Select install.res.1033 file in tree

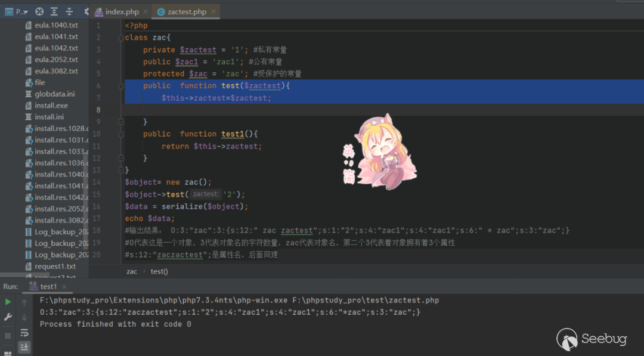tap(61, 151)
